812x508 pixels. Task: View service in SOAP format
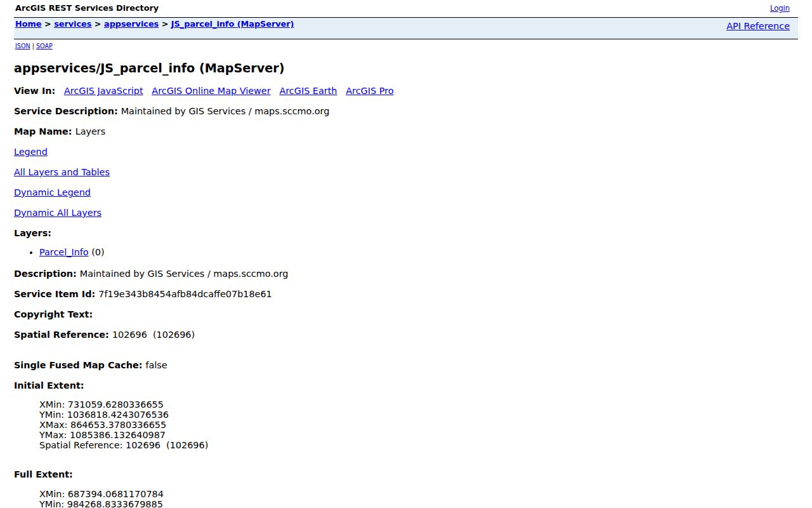click(x=44, y=46)
